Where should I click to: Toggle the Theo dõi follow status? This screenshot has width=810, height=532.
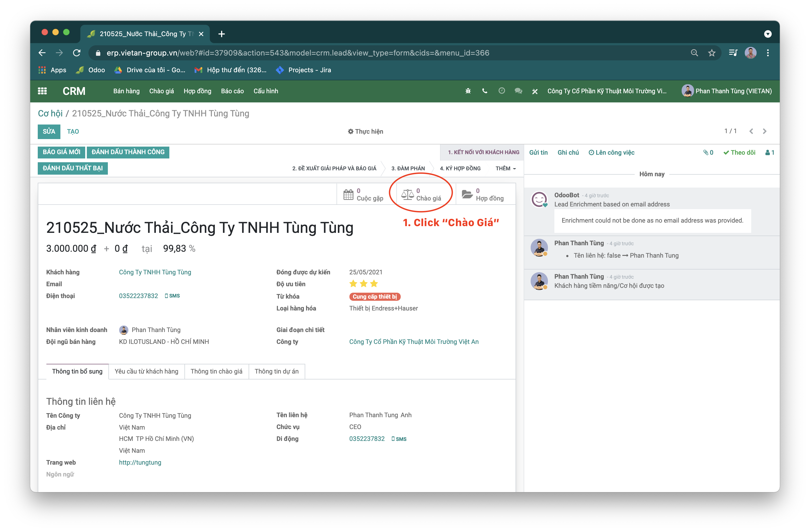739,153
